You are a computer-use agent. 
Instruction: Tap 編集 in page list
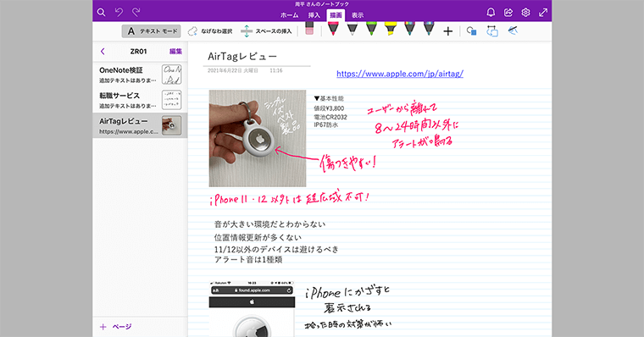pyautogui.click(x=175, y=52)
